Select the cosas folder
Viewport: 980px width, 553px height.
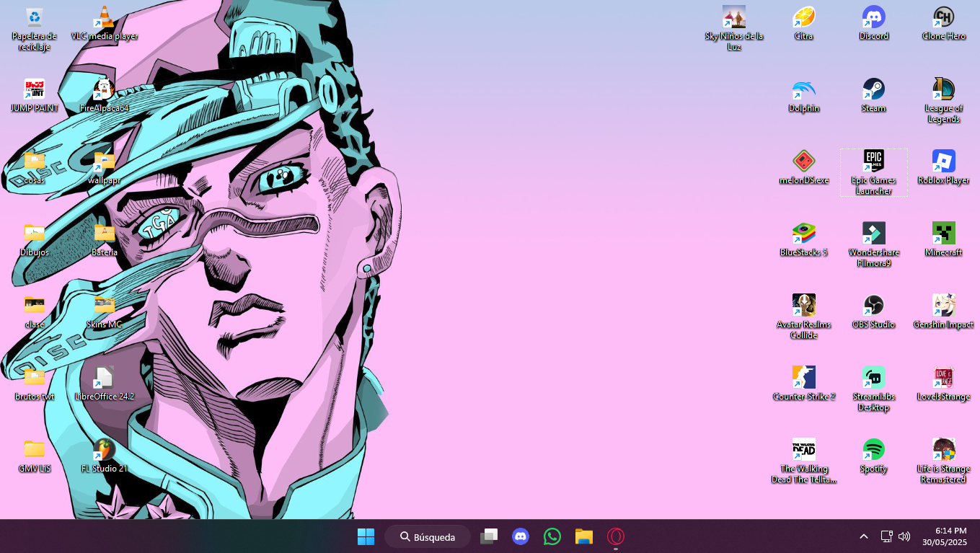click(x=34, y=168)
